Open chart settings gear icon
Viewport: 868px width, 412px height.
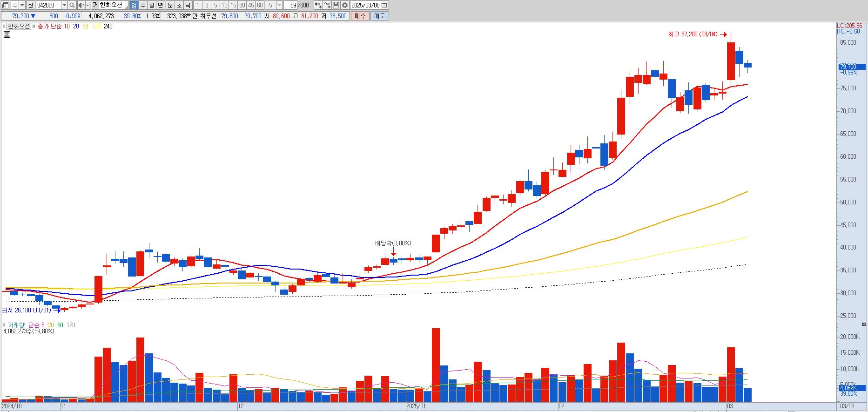[344, 5]
